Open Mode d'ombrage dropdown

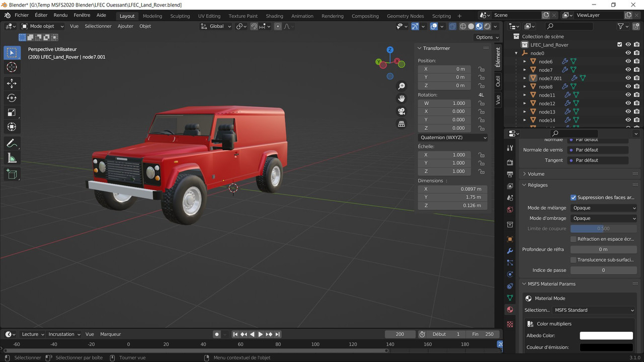pyautogui.click(x=604, y=218)
